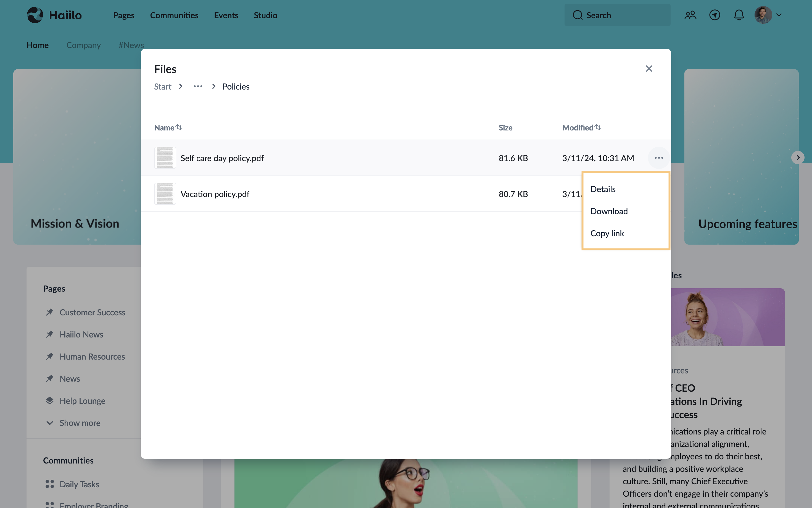Select Download from the context menu
The width and height of the screenshot is (812, 508).
point(609,211)
